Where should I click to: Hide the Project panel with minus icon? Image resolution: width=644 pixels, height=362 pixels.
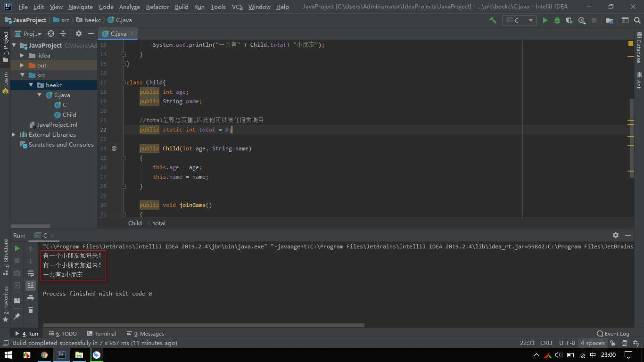tap(91, 33)
